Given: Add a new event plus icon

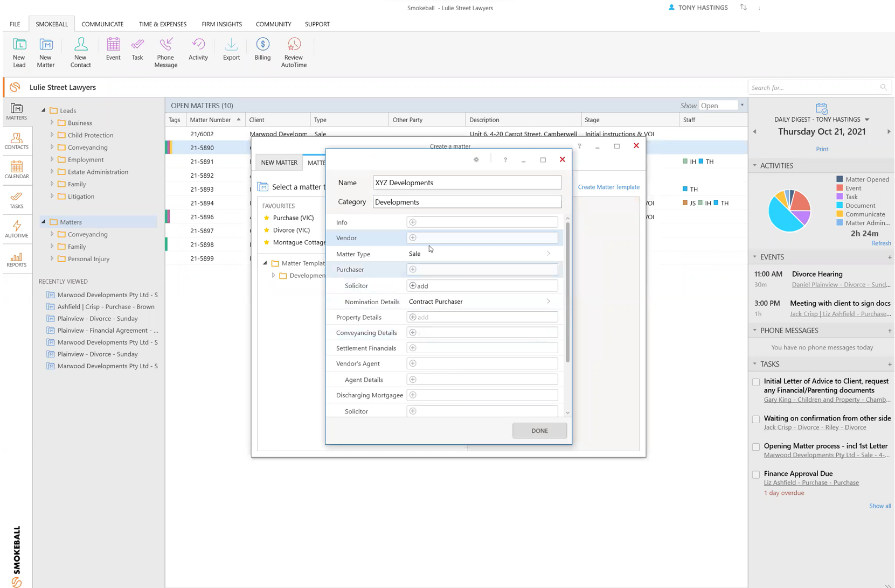Looking at the screenshot, I should click(889, 257).
